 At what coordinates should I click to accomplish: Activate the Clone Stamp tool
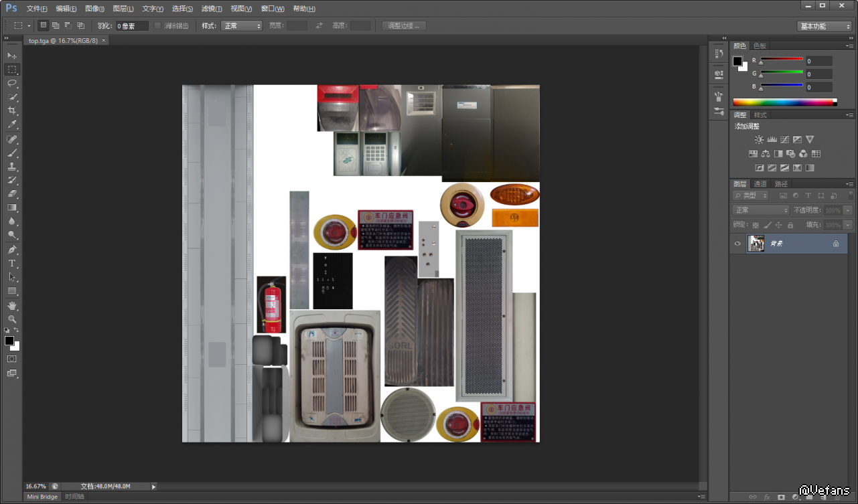click(x=12, y=167)
